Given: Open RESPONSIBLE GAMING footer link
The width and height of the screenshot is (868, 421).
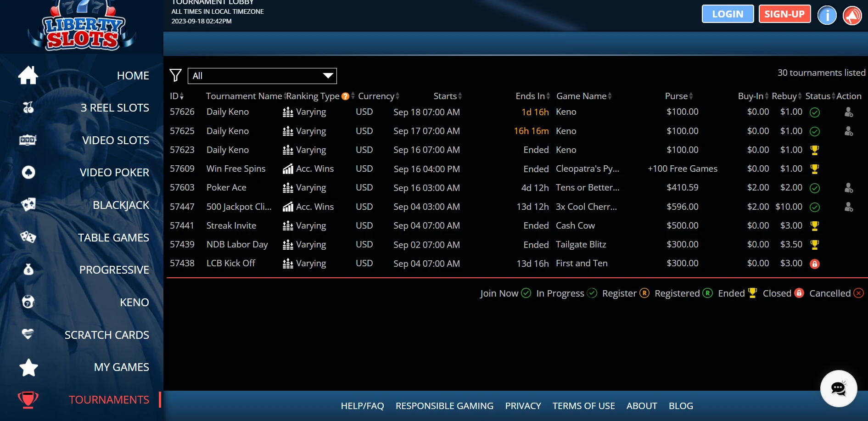Looking at the screenshot, I should [444, 406].
